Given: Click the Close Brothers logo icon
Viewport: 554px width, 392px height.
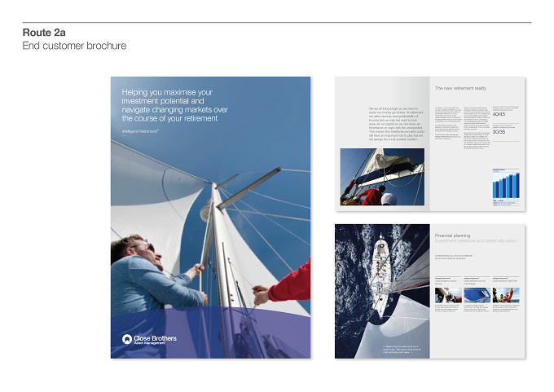Looking at the screenshot, I should click(127, 339).
